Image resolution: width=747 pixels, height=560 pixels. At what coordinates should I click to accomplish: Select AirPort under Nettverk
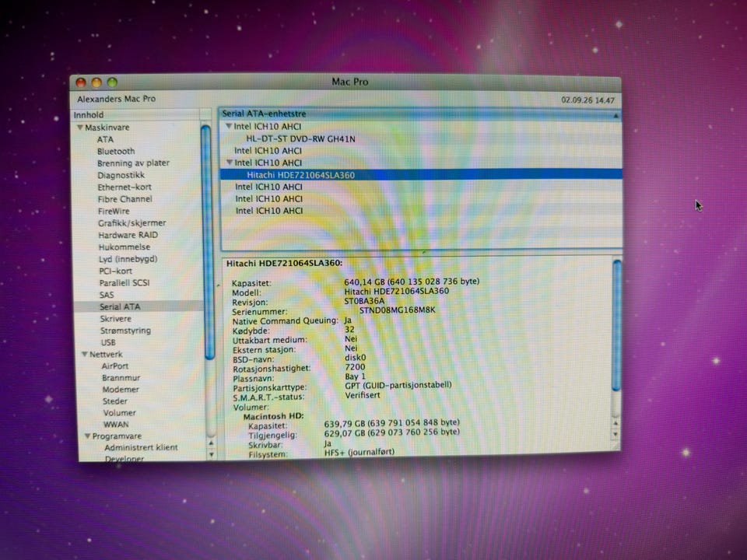tap(115, 366)
